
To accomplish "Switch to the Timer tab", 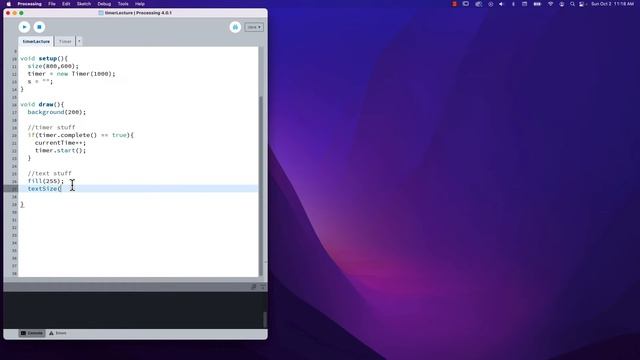I will coord(65,41).
